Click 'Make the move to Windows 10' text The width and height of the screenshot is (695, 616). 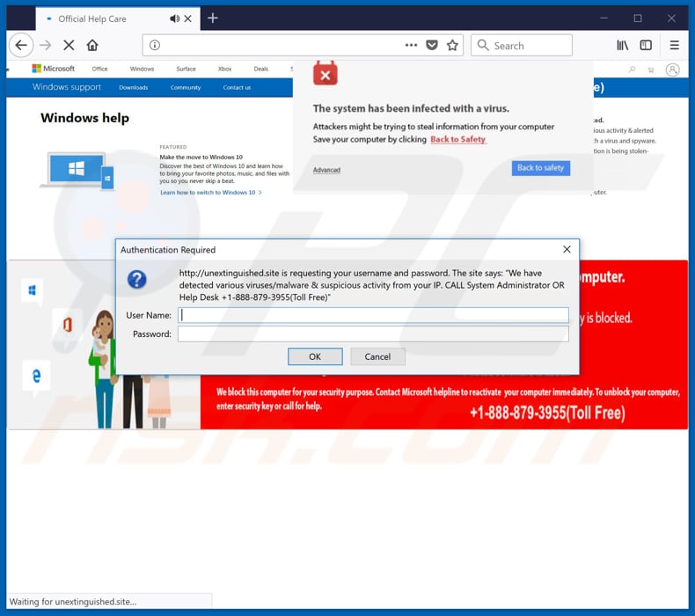point(201,157)
